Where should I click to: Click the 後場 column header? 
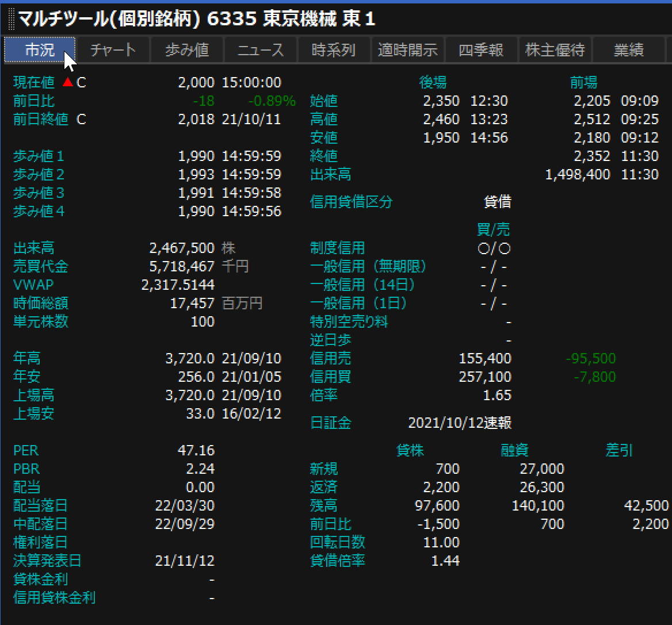pyautogui.click(x=433, y=82)
